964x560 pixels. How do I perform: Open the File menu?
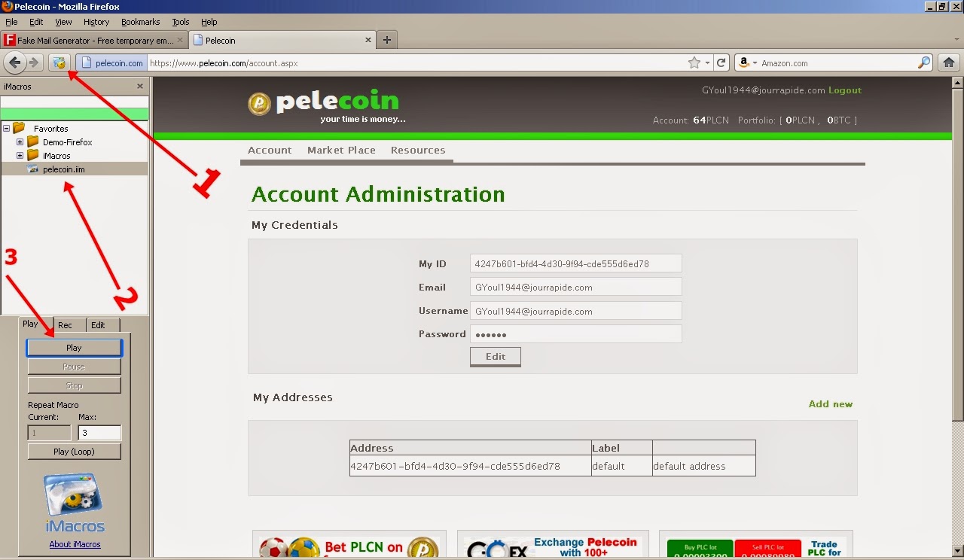(x=11, y=22)
